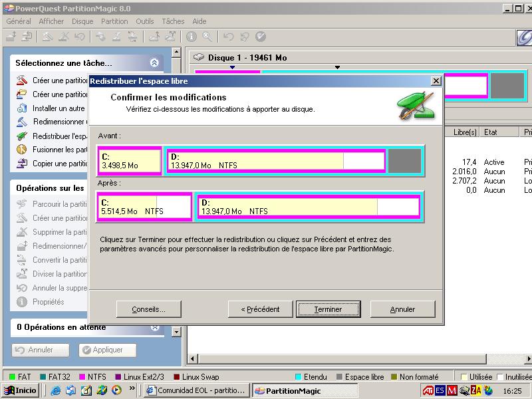Select Installer un autre task icon
The width and height of the screenshot is (532, 399).
[x=21, y=108]
